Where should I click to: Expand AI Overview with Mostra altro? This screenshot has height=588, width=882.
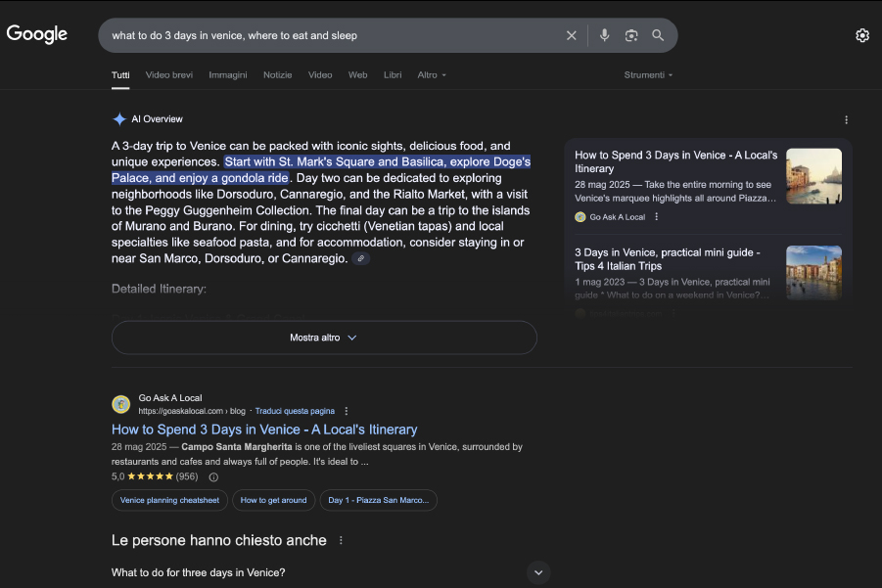pos(324,338)
